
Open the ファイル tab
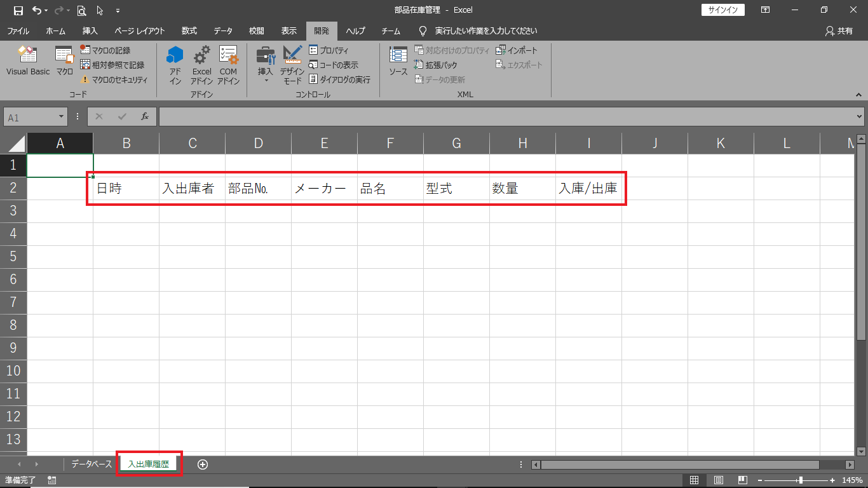pyautogui.click(x=18, y=30)
